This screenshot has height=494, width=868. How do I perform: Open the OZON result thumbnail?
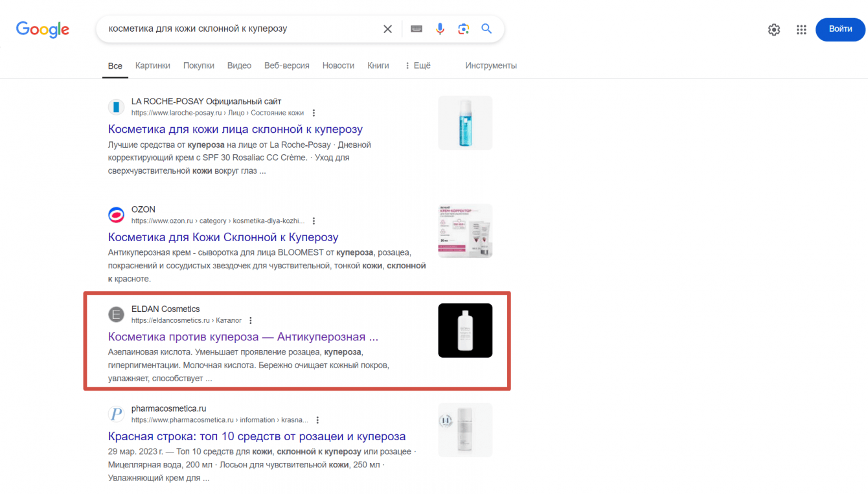tap(465, 231)
